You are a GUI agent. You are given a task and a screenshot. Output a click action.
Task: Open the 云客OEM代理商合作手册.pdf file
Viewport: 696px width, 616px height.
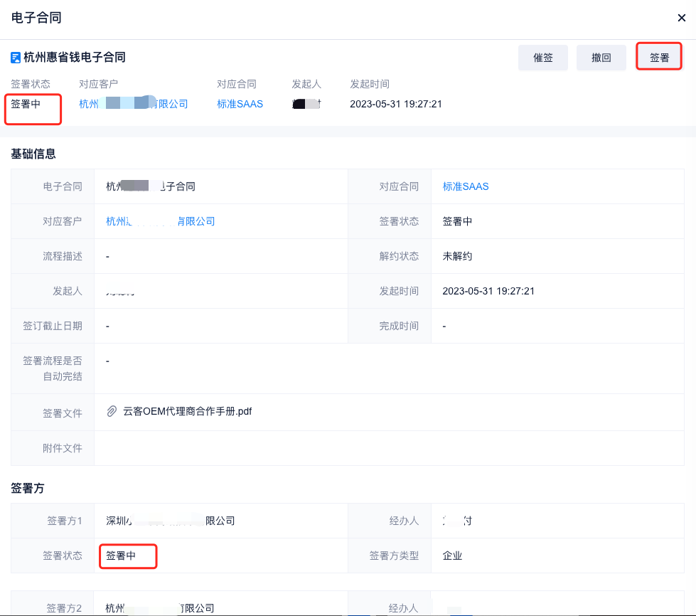[x=188, y=411]
